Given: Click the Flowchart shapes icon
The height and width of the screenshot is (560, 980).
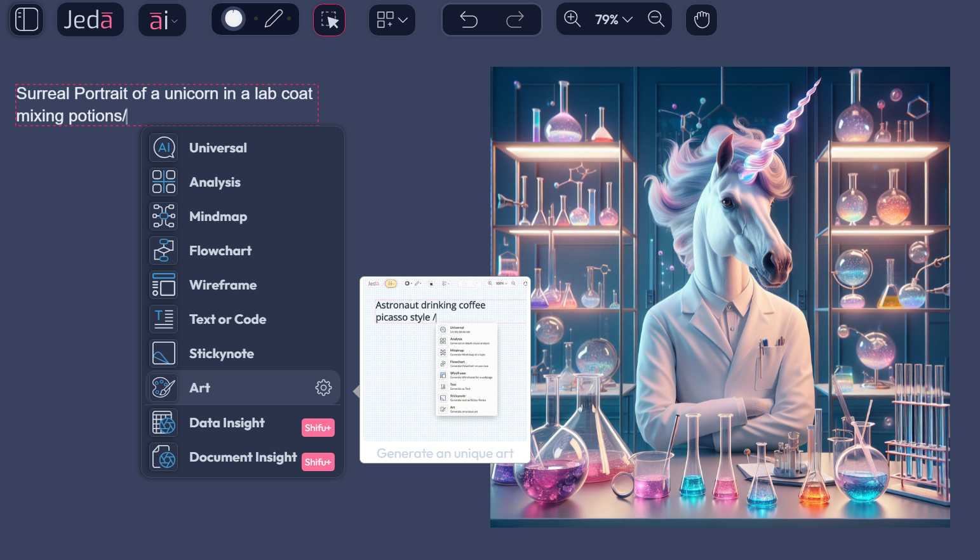Looking at the screenshot, I should [164, 251].
